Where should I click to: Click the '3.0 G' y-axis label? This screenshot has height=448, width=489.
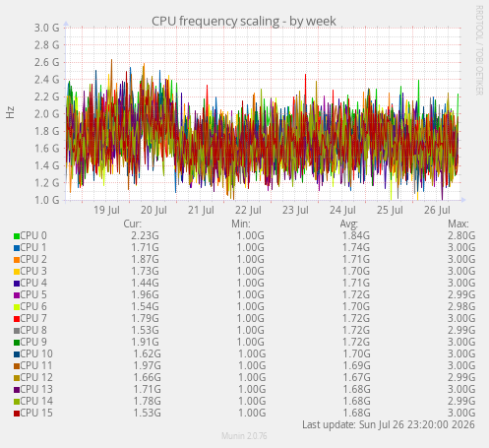point(47,28)
